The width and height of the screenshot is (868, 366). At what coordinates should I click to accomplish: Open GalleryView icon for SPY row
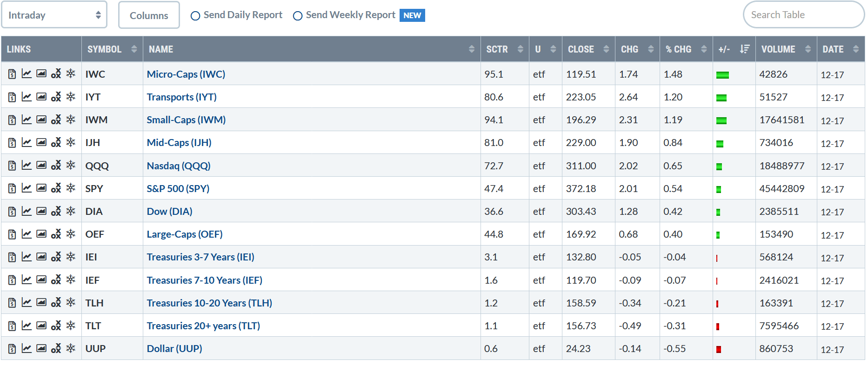pos(41,187)
